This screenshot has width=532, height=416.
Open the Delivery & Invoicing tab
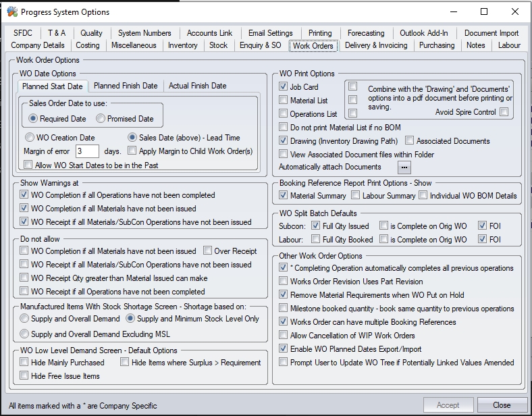coord(376,45)
